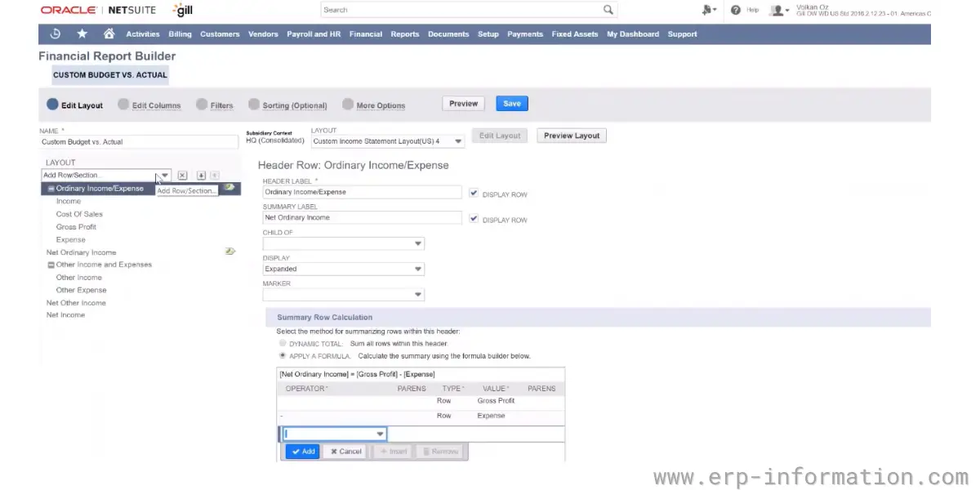Image resolution: width=980 pixels, height=490 pixels.
Task: Click the Header Label input field
Action: pyautogui.click(x=362, y=193)
